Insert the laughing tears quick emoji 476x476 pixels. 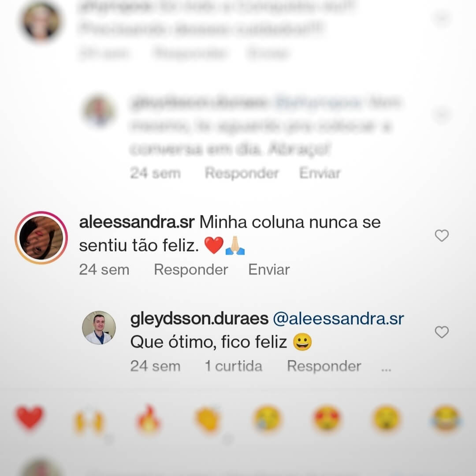click(446, 419)
